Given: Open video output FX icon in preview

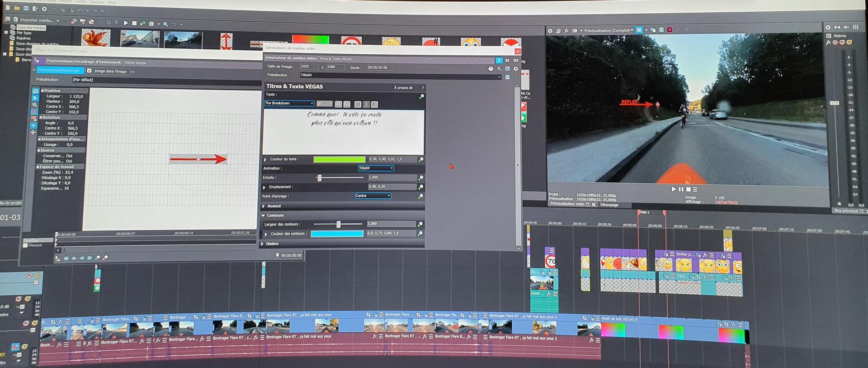Looking at the screenshot, I should coord(566,31).
